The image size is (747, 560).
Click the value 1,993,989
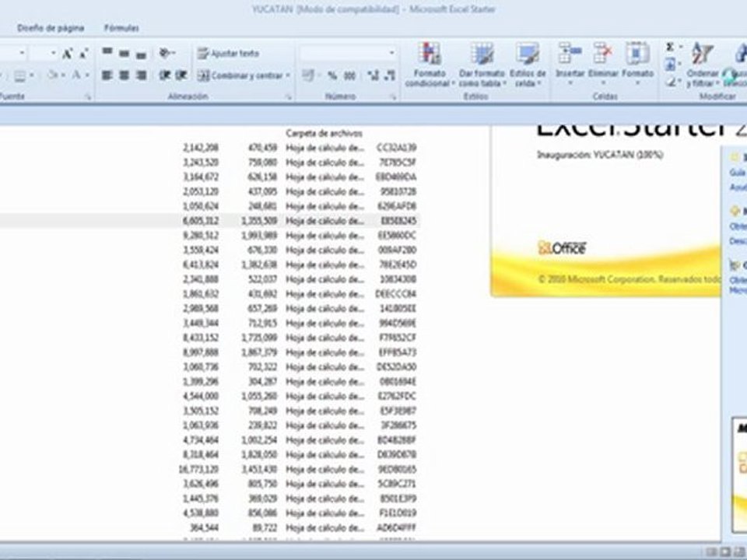(x=259, y=235)
